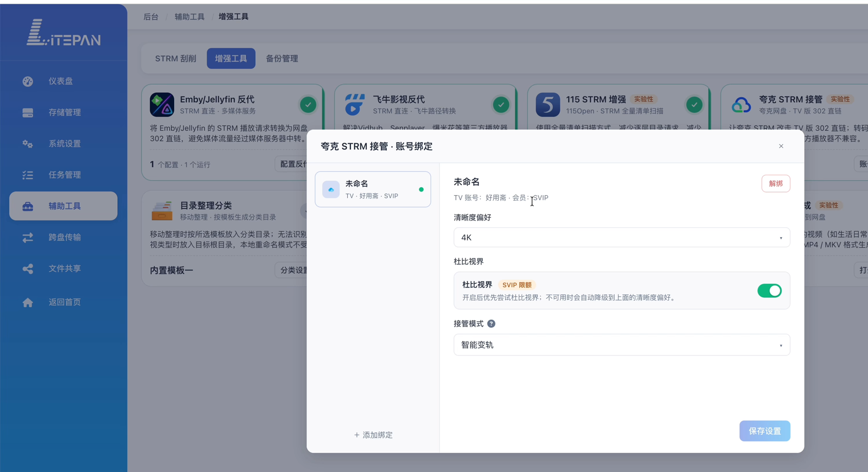
Task: Open the 清晰度偏好 4K dropdown
Action: pyautogui.click(x=622, y=238)
